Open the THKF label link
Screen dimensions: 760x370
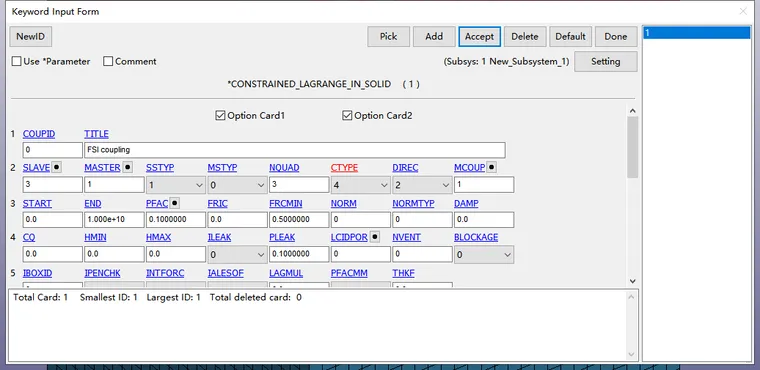(x=404, y=273)
